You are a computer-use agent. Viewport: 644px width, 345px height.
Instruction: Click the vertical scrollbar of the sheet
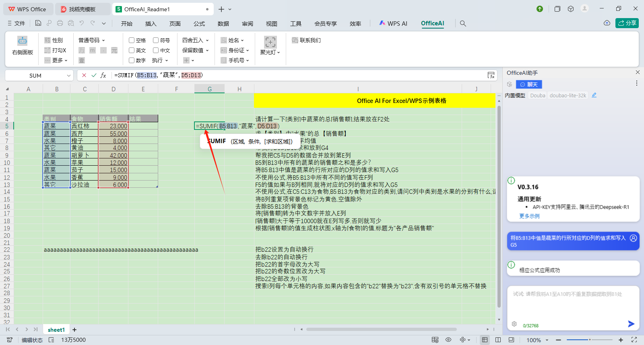pyautogui.click(x=499, y=207)
